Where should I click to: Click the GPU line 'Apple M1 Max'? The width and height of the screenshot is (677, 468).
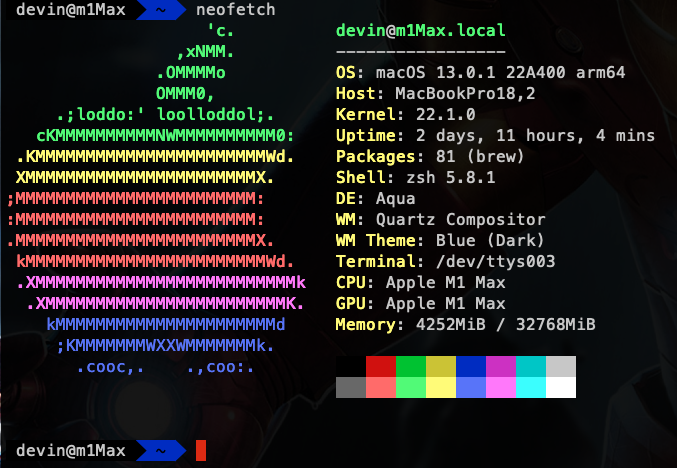pyautogui.click(x=446, y=304)
